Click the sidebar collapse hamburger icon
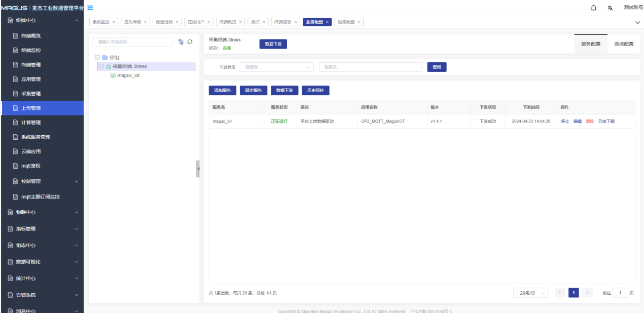The height and width of the screenshot is (313, 644). pos(90,8)
